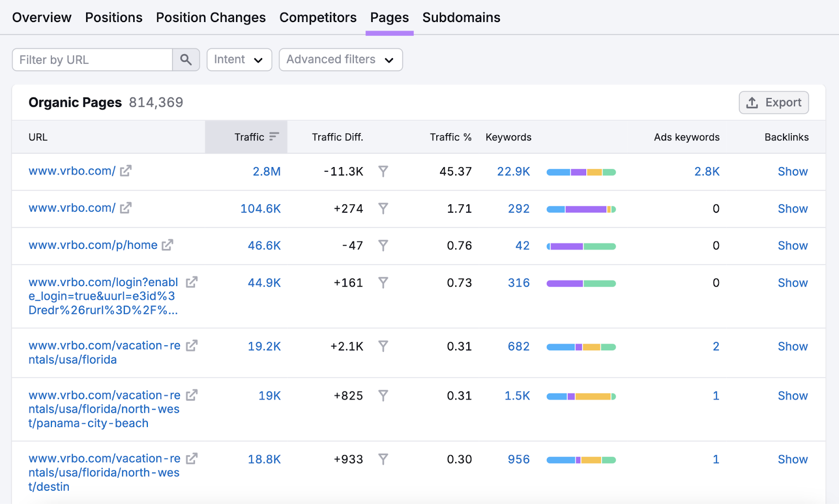
Task: Open the login?enable_login URL link
Action: 103,297
